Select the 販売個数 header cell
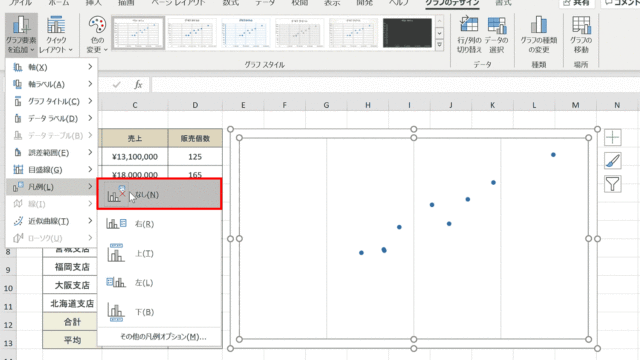This screenshot has height=360, width=640. click(195, 138)
